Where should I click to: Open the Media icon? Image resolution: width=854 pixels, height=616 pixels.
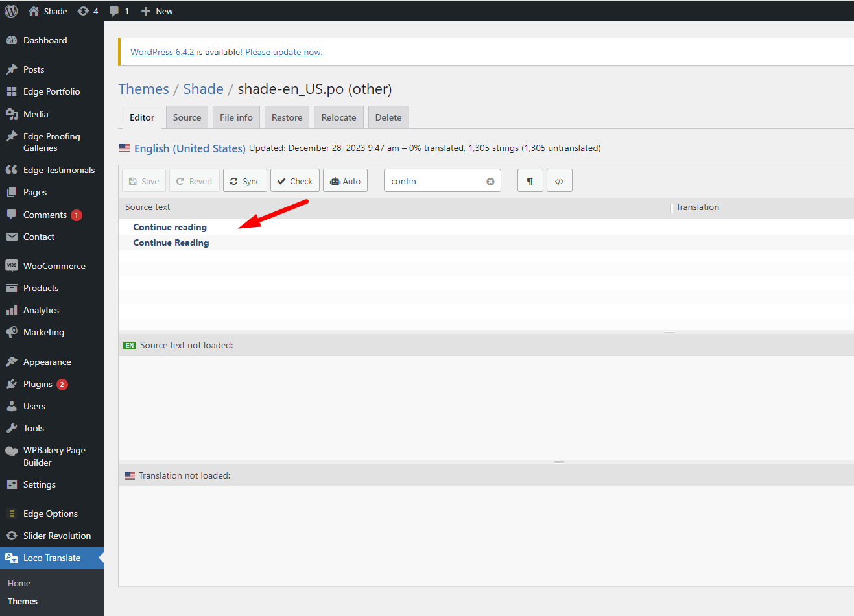12,114
